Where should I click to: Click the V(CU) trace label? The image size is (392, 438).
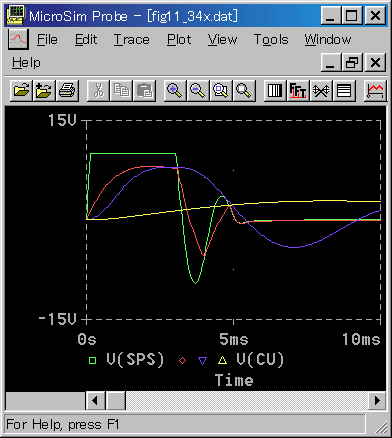[x=260, y=360]
